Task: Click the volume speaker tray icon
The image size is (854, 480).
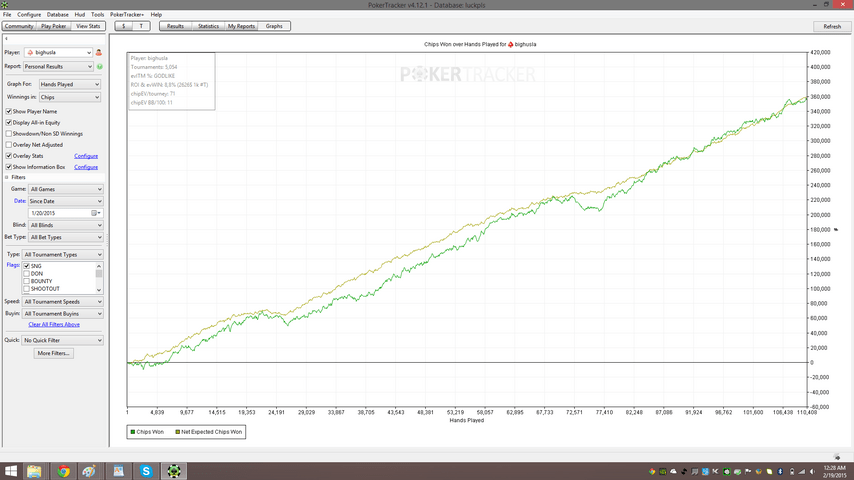Action: (812, 471)
